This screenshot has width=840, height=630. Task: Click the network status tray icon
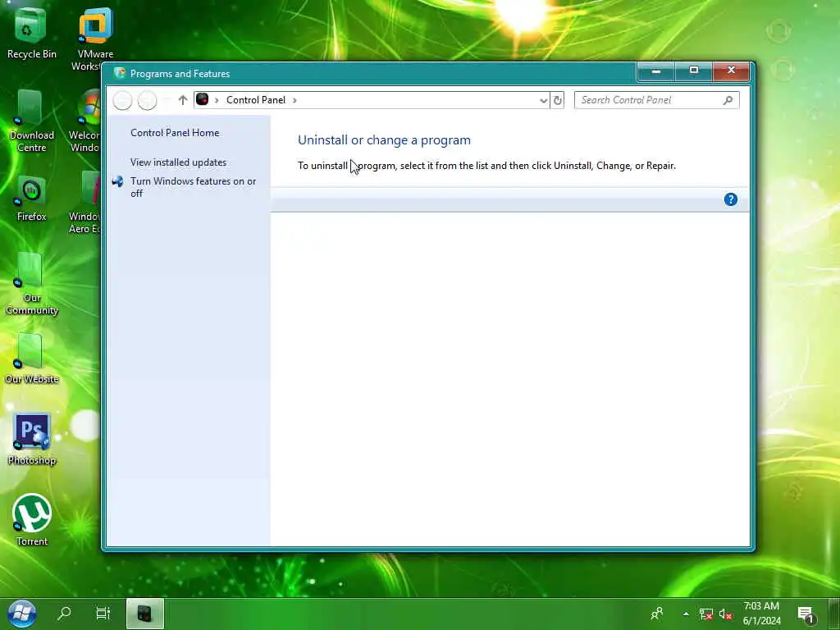(x=706, y=614)
